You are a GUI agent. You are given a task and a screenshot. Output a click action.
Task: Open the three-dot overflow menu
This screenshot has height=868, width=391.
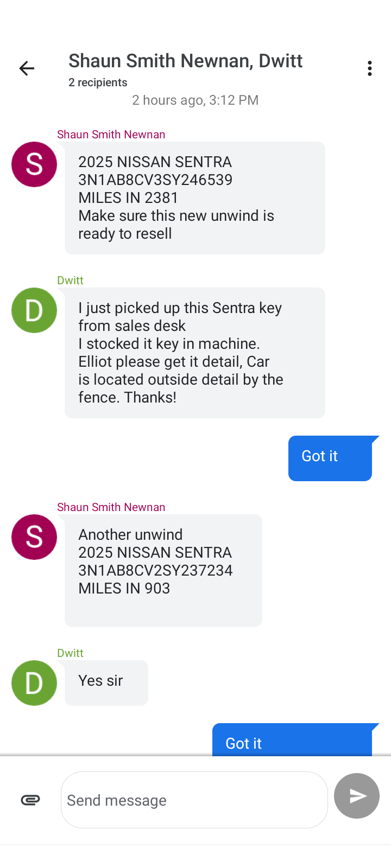click(369, 68)
